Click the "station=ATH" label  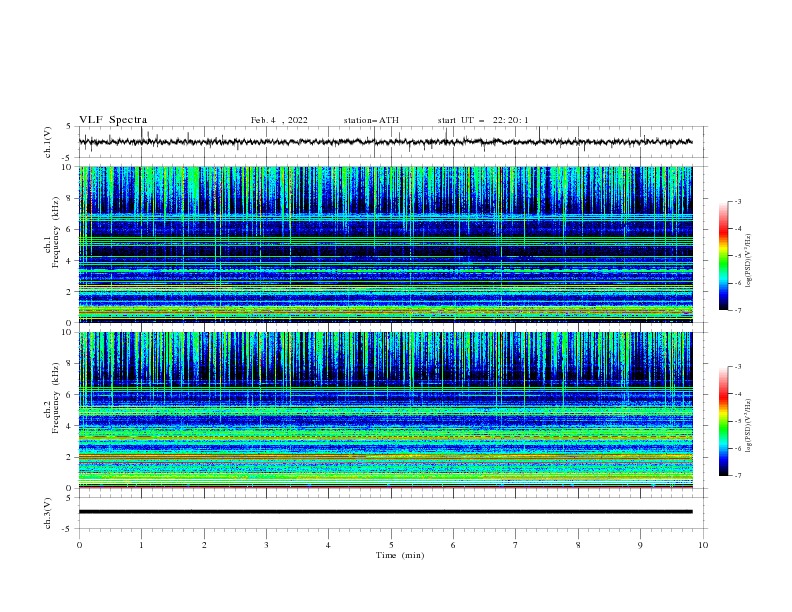coord(371,120)
